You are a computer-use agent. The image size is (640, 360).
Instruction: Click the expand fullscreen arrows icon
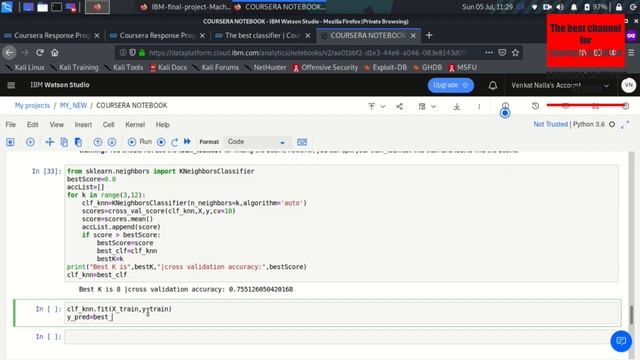pos(625,125)
